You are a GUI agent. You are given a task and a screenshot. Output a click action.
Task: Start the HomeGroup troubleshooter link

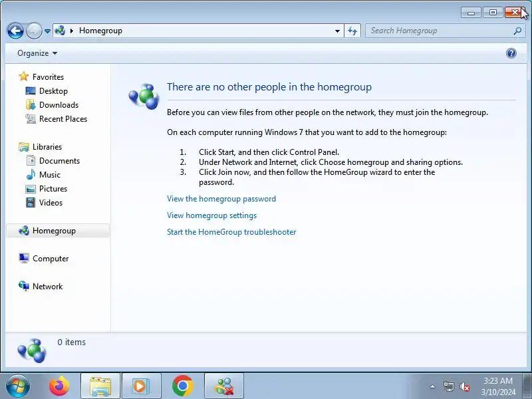[x=231, y=232]
